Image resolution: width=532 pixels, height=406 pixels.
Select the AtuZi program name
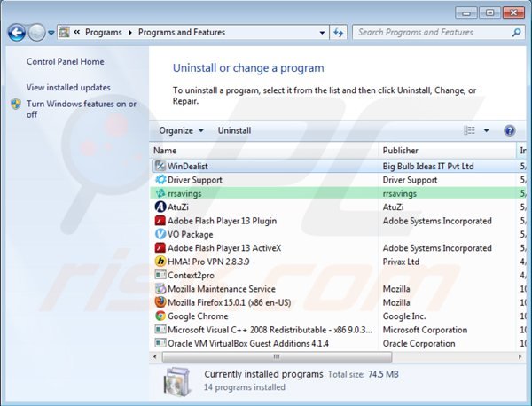178,207
